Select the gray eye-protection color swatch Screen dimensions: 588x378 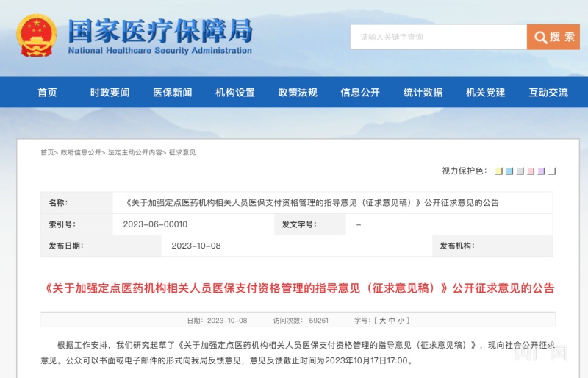[520, 171]
